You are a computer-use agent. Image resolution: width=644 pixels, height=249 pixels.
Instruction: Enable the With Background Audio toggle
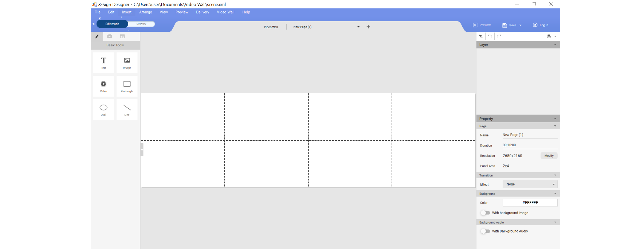pos(485,231)
